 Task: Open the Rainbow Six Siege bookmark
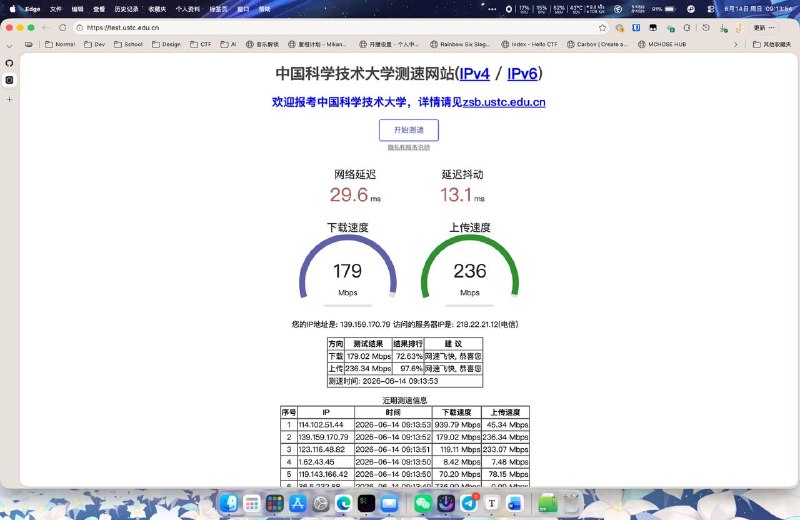click(x=460, y=44)
